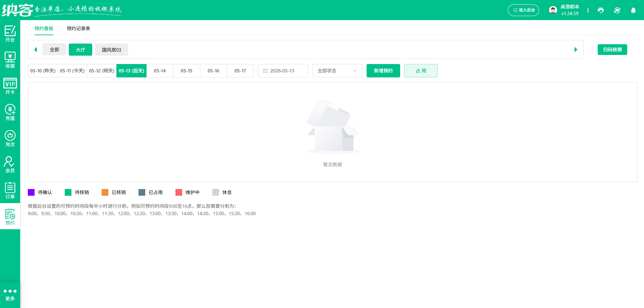Select date 05-10 (昨天)
644x308 pixels.
coord(43,71)
